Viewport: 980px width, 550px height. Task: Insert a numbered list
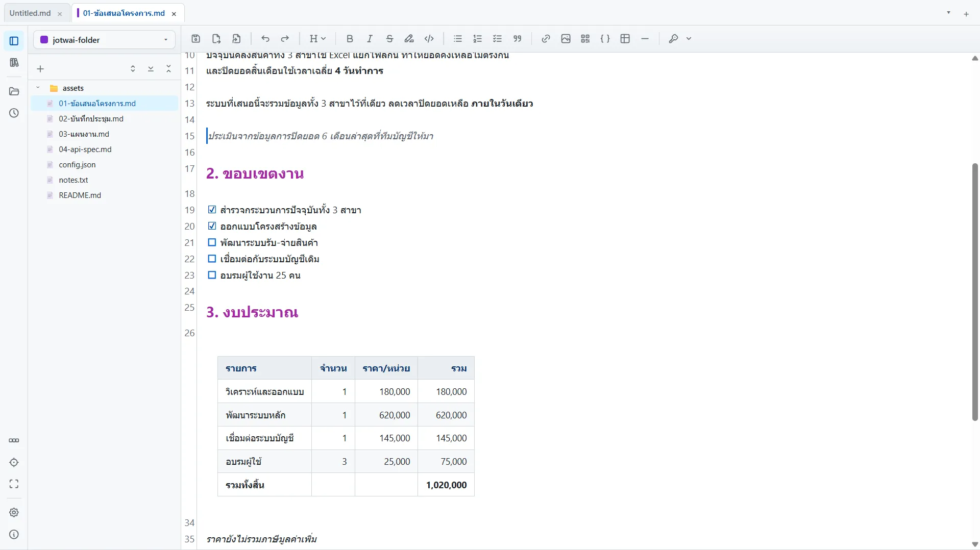pyautogui.click(x=478, y=39)
